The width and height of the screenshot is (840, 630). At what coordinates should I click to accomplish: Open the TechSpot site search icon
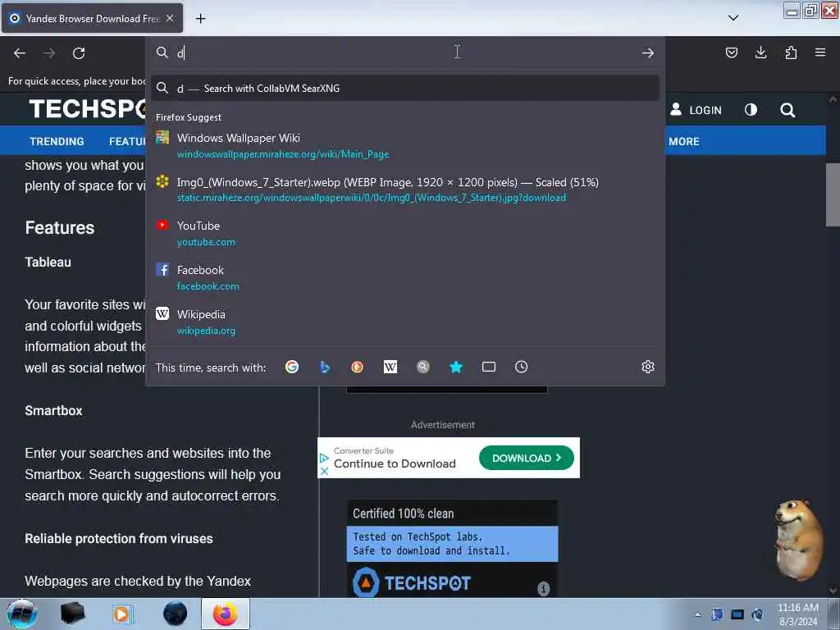(x=787, y=111)
